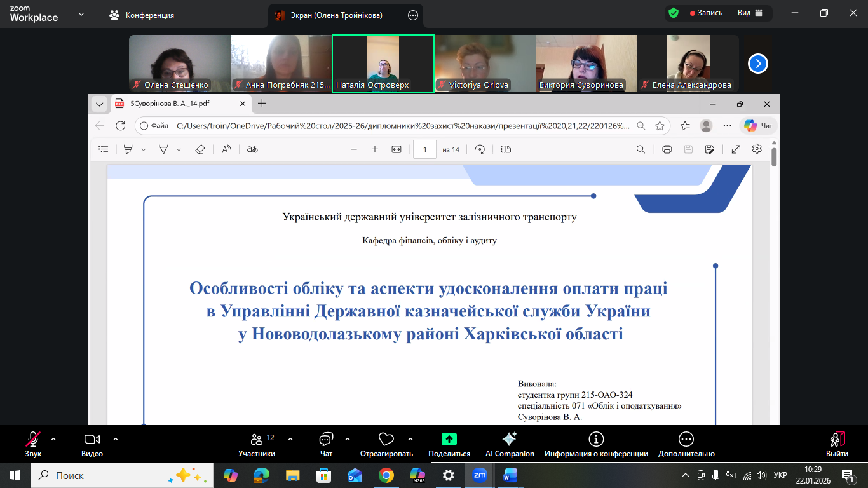Click the PDF search magnifier icon
868x488 pixels.
(x=641, y=149)
